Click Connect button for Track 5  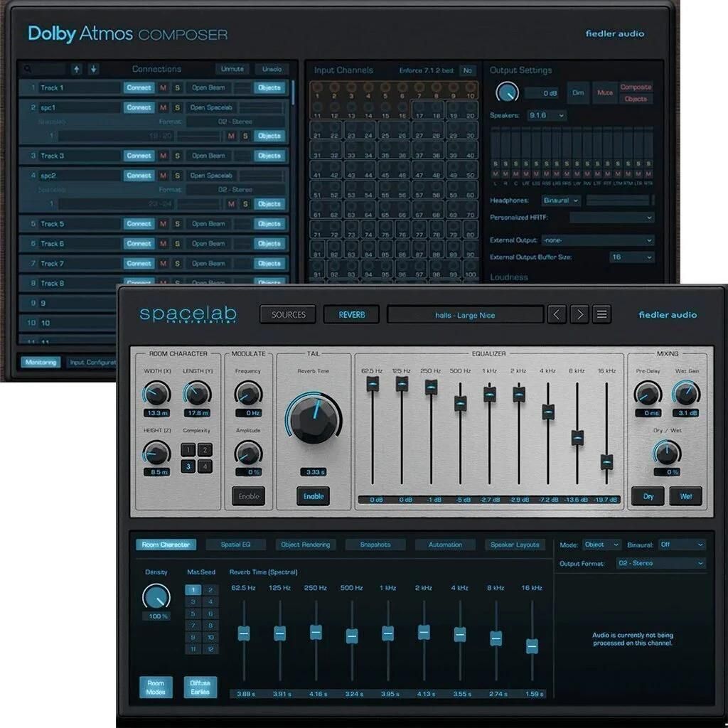tap(139, 224)
